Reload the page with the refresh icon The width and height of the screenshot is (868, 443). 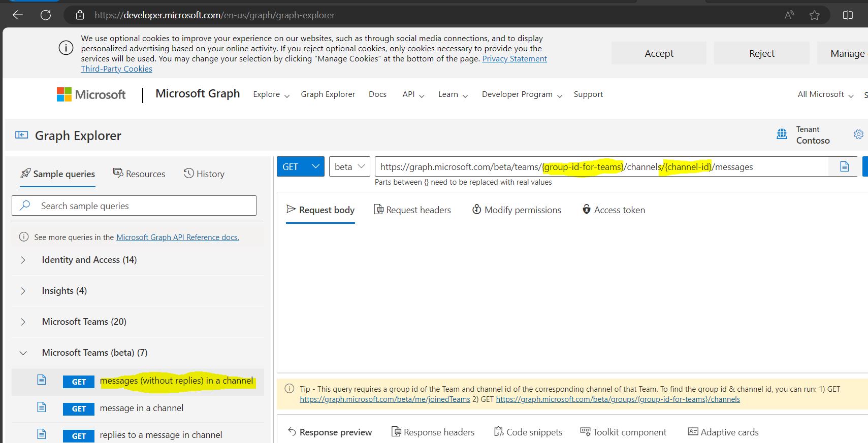coord(46,15)
